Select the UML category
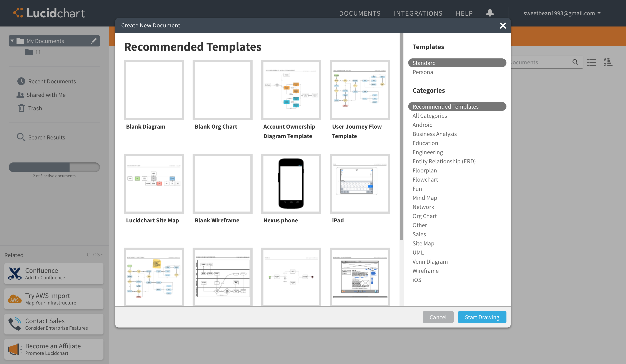Screen dimensions: 626x364 click(x=418, y=252)
